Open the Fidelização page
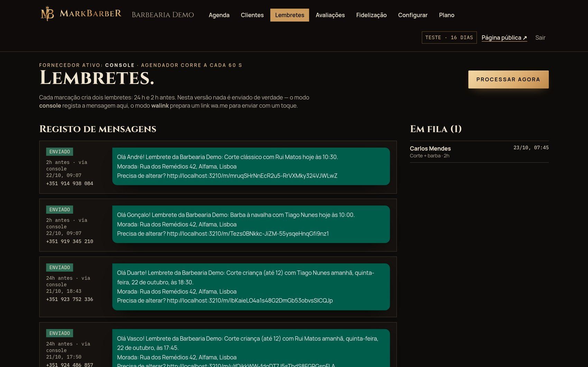The height and width of the screenshot is (367, 588). (371, 15)
